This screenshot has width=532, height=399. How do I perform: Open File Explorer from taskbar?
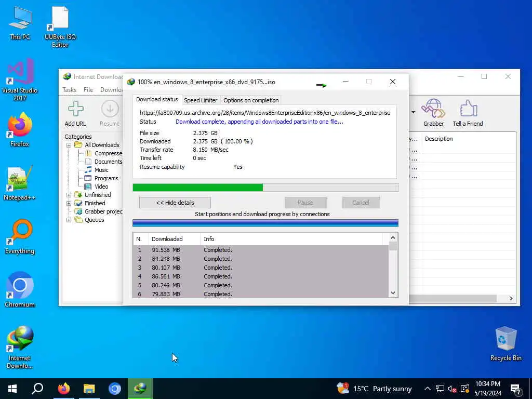pos(89,389)
